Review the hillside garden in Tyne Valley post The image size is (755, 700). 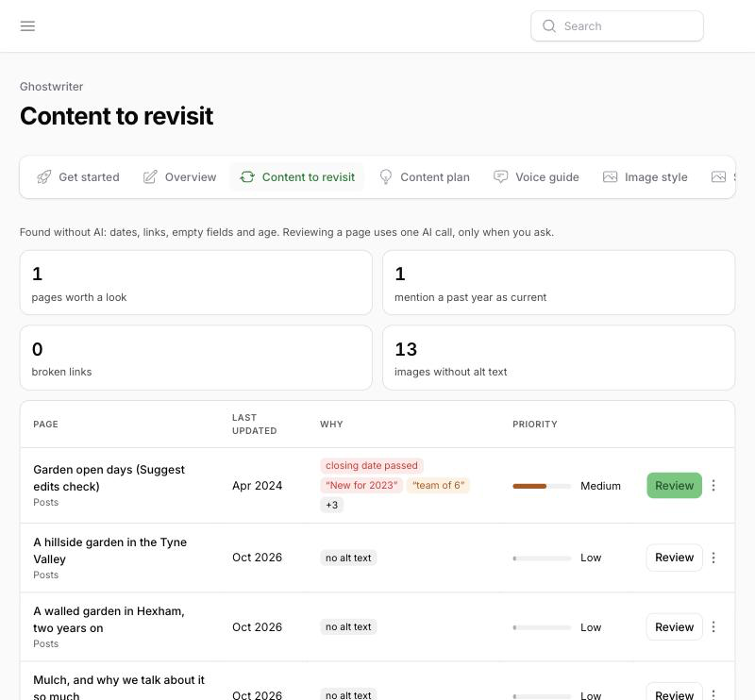pyautogui.click(x=674, y=558)
